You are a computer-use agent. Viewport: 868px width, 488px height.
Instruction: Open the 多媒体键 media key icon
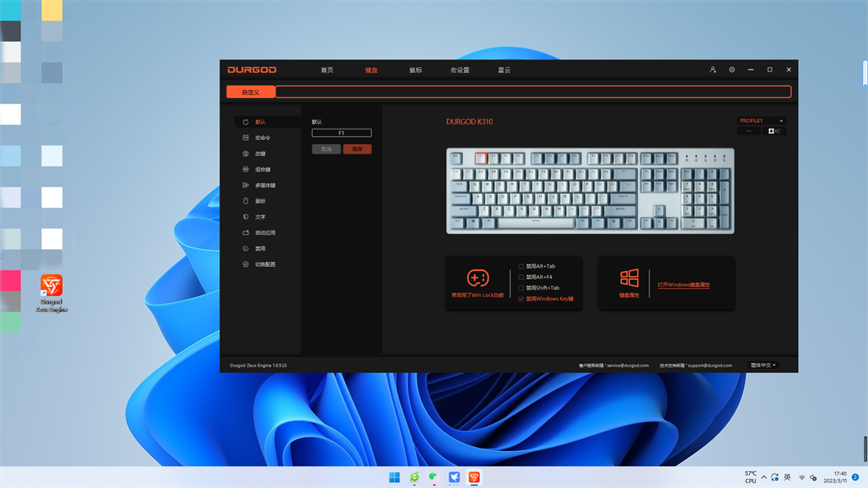point(245,185)
